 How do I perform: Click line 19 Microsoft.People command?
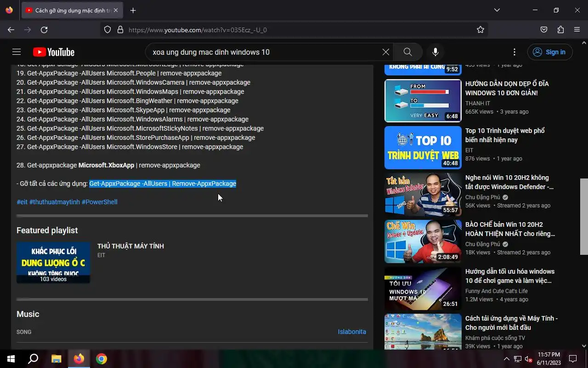[x=119, y=73]
